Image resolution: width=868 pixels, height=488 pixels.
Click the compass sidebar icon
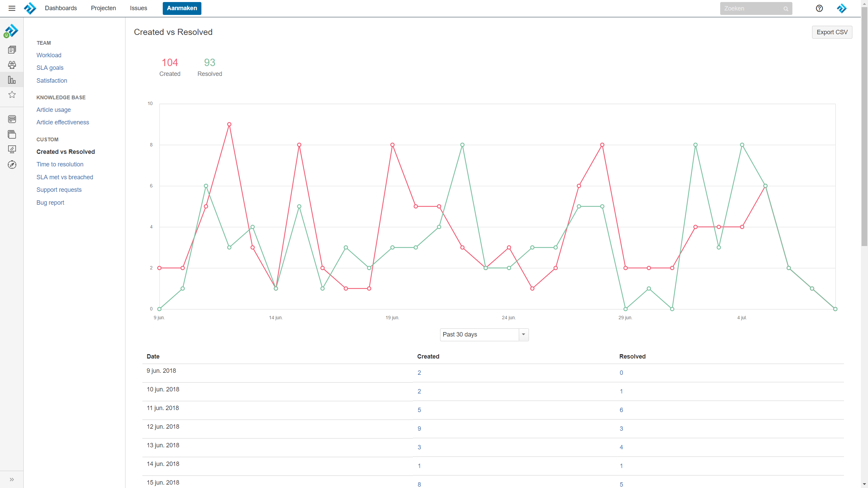click(x=12, y=164)
